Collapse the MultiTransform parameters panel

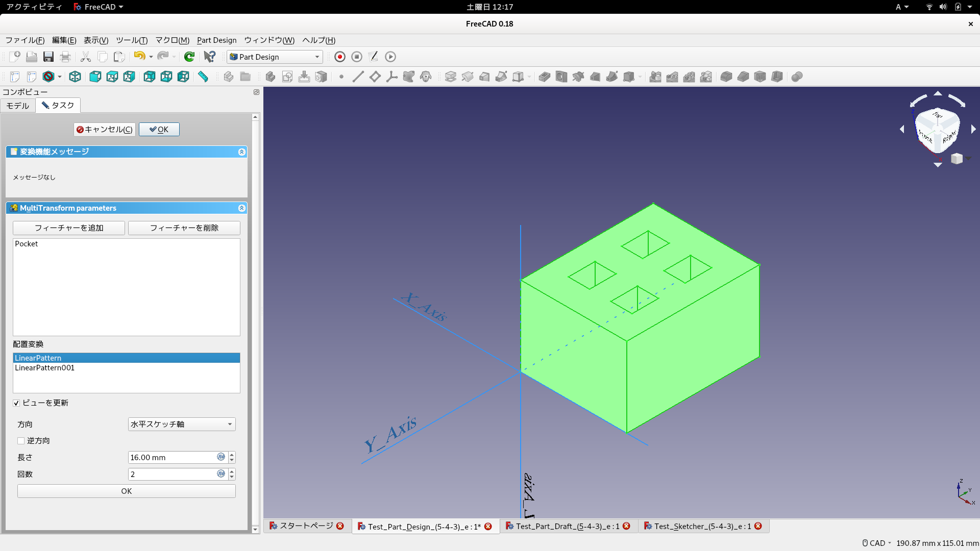click(x=241, y=208)
